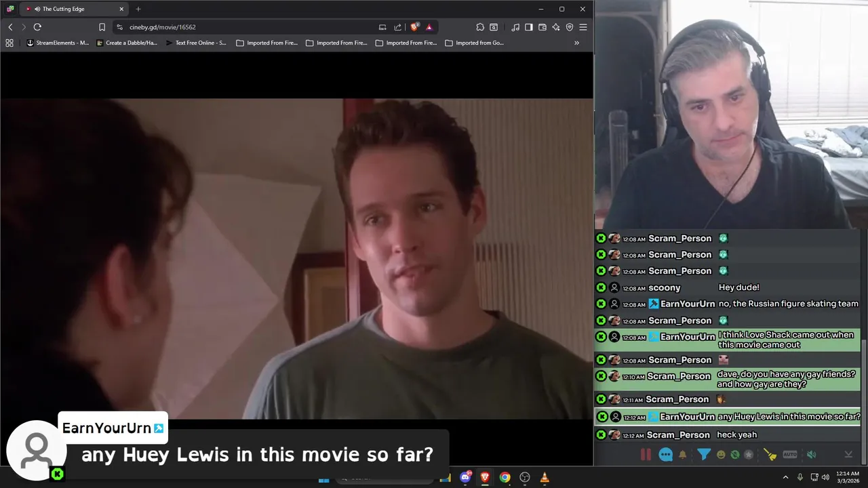The image size is (868, 488).
Task: Mute The Cutting Edge tab via speaker icon
Action: click(37, 9)
